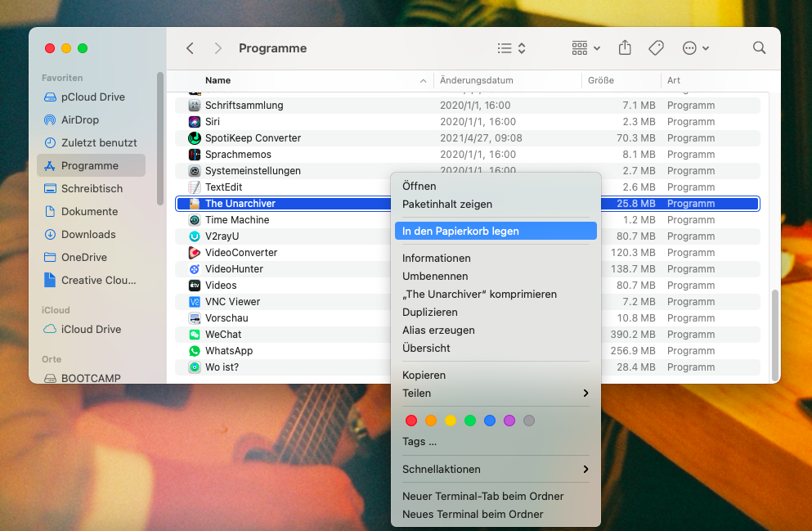Open Downloads in the sidebar
The image size is (812, 531).
91,234
